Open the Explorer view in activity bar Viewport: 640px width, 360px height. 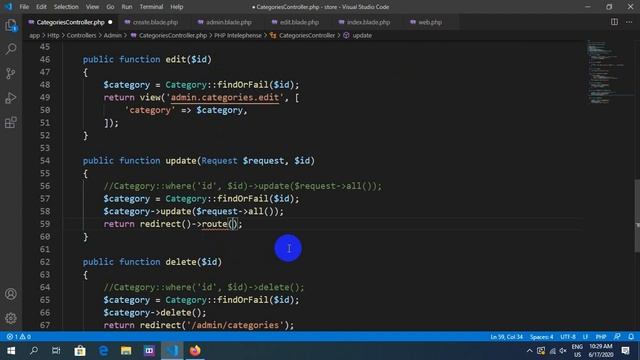coord(11,25)
